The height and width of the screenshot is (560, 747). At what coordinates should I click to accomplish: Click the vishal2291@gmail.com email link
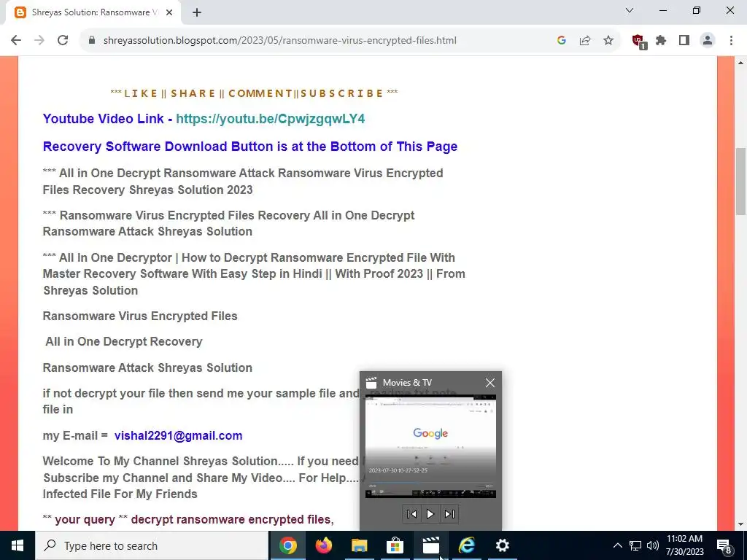(x=178, y=436)
